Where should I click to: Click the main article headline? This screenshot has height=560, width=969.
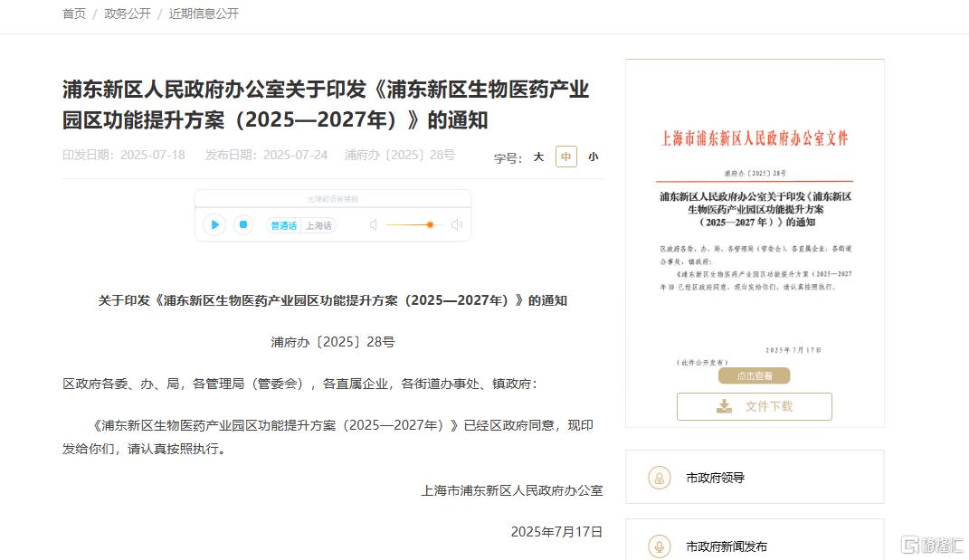(x=326, y=104)
